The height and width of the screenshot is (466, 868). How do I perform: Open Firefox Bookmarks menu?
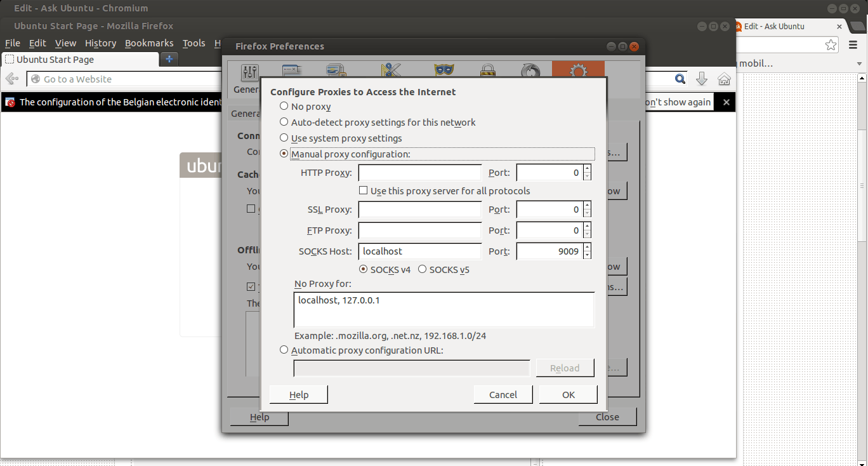[x=149, y=43]
